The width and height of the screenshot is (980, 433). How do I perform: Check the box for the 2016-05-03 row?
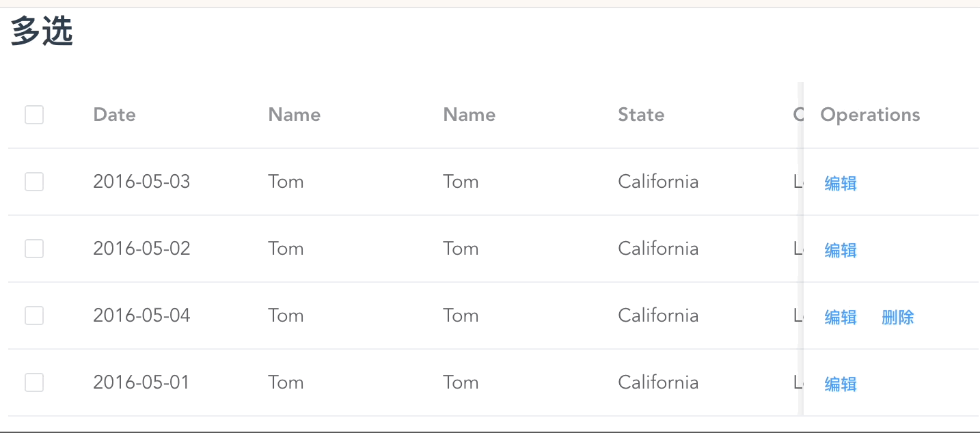(x=34, y=182)
